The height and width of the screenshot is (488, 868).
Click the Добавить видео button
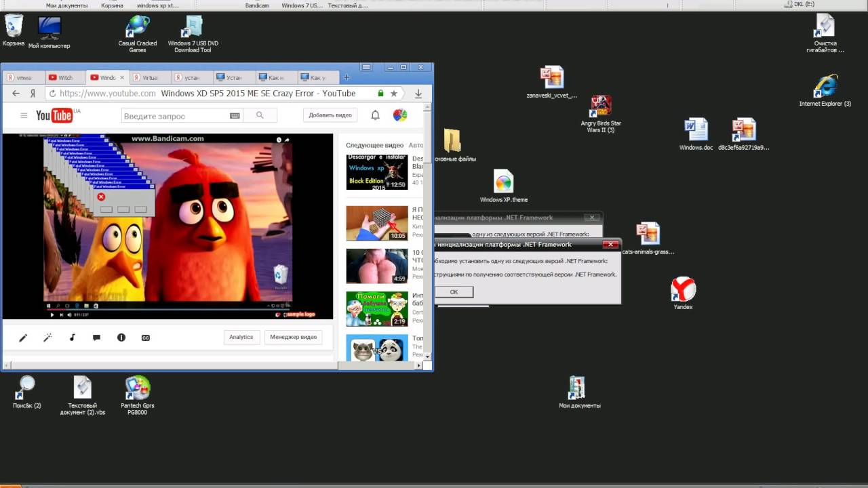pos(330,115)
